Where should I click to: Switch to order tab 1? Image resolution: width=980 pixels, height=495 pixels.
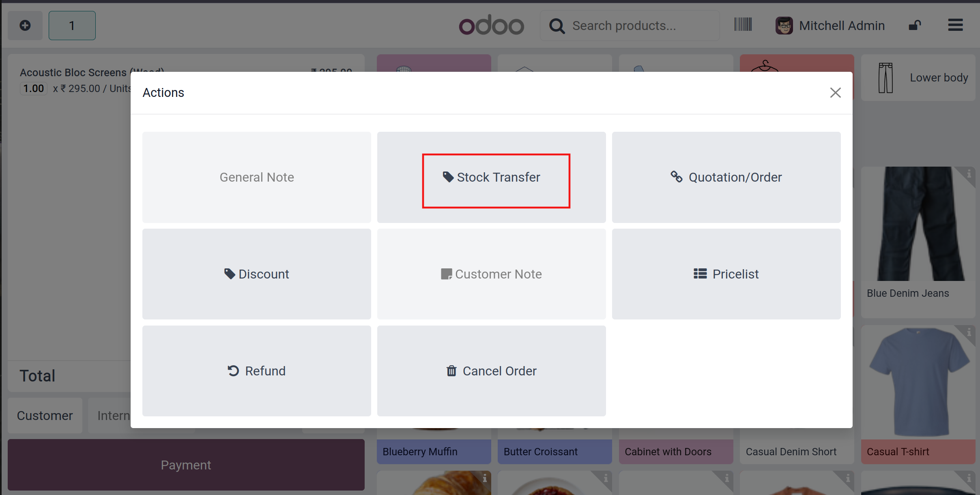click(x=72, y=26)
